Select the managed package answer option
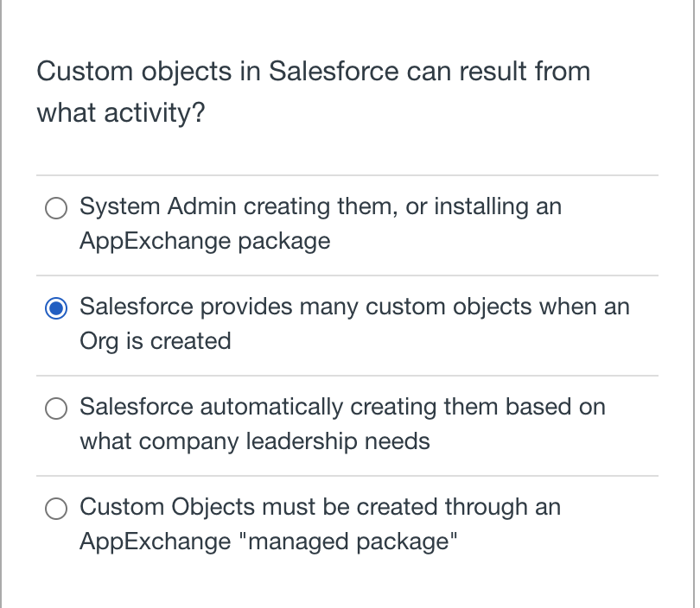Image resolution: width=700 pixels, height=608 pixels. (56, 509)
